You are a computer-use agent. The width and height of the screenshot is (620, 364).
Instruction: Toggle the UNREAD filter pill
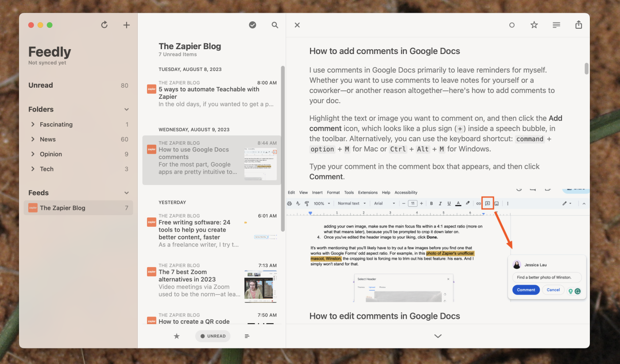(213, 336)
